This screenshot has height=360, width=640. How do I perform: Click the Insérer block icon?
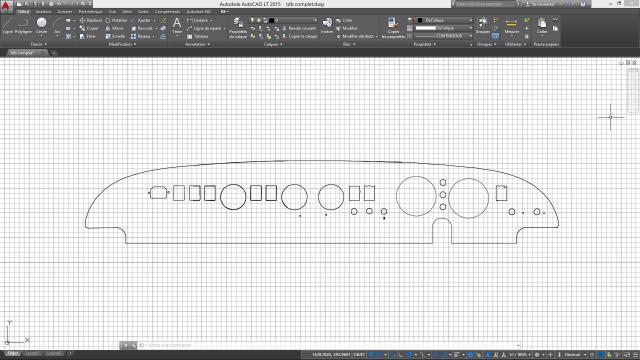(327, 25)
